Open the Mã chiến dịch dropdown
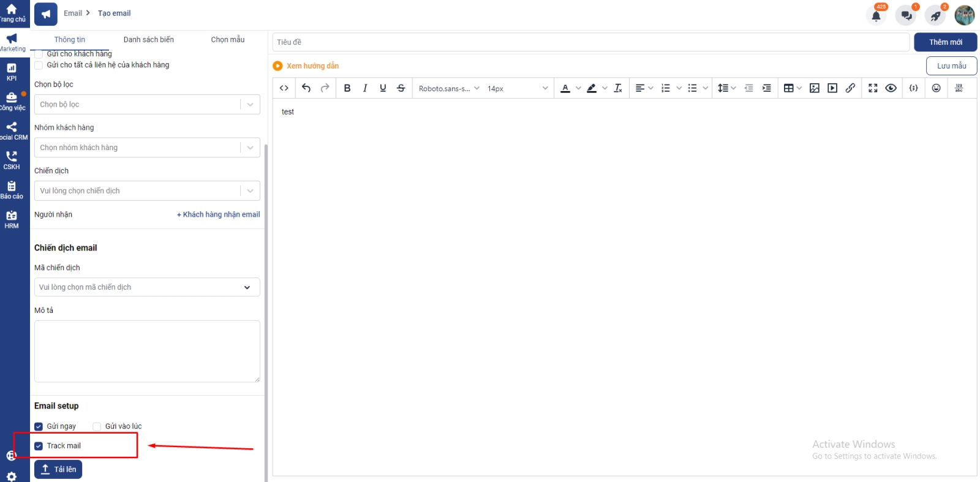The height and width of the screenshot is (482, 980). 147,287
